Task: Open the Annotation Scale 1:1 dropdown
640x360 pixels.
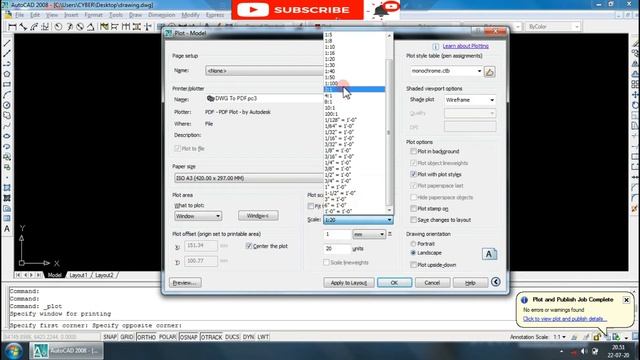Action: click(560, 337)
